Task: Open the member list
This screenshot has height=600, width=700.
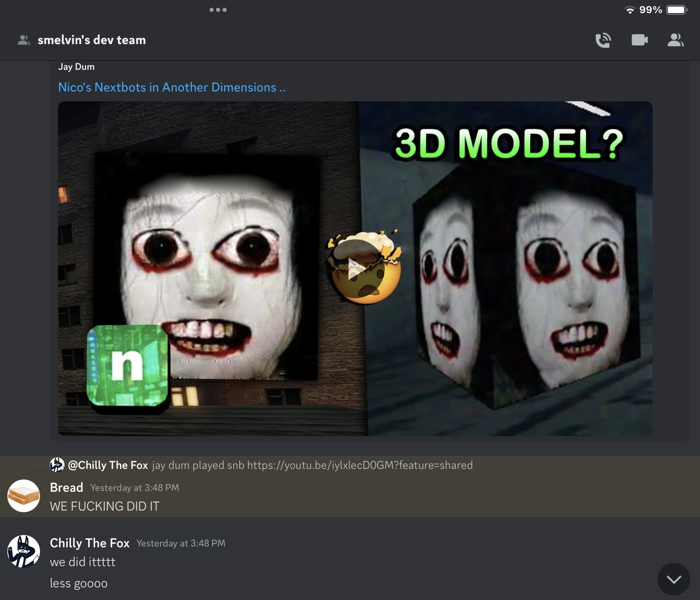Action: coord(675,40)
